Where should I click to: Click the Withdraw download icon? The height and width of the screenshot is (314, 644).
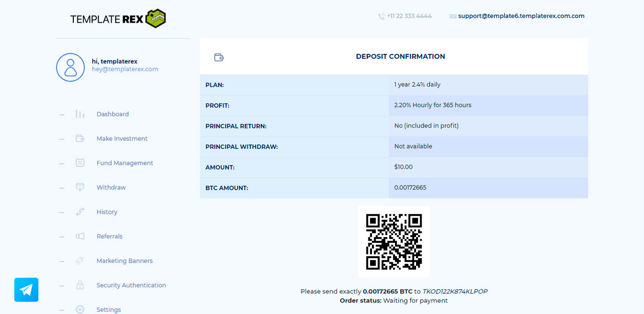tap(80, 187)
